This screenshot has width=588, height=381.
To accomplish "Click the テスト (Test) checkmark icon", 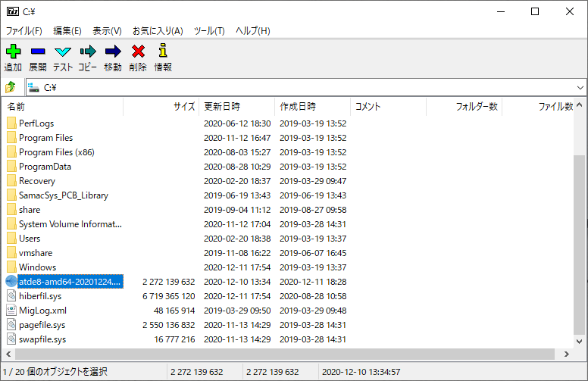I will coord(63,52).
